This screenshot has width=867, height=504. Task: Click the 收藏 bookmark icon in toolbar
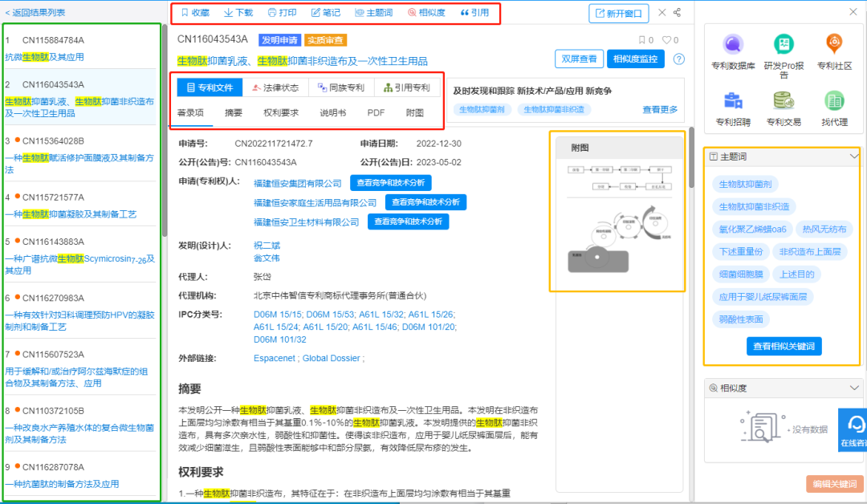click(185, 13)
